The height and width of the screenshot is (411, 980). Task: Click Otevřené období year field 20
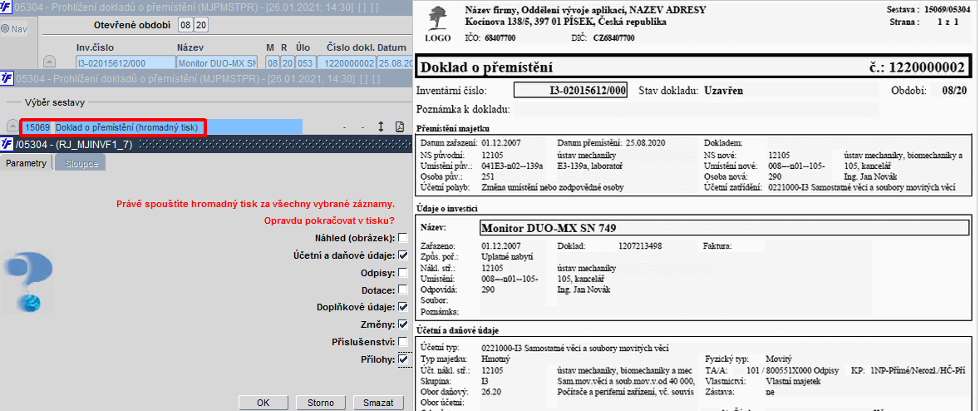(202, 25)
